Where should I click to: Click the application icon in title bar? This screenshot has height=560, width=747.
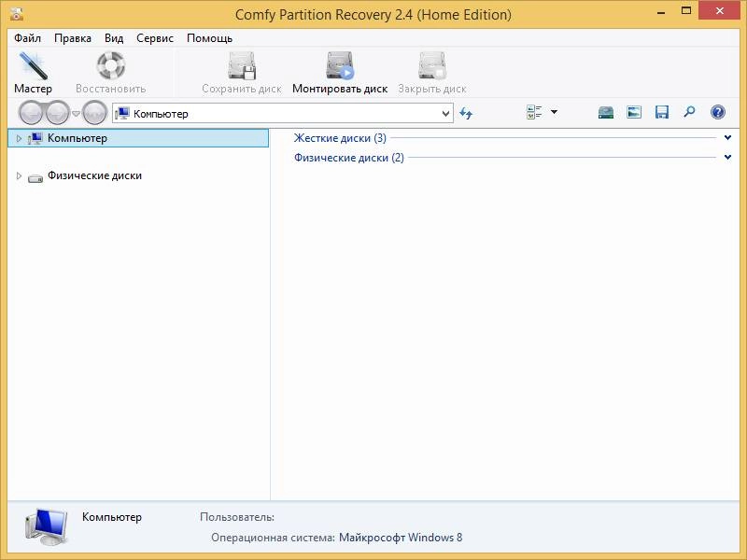[17, 14]
